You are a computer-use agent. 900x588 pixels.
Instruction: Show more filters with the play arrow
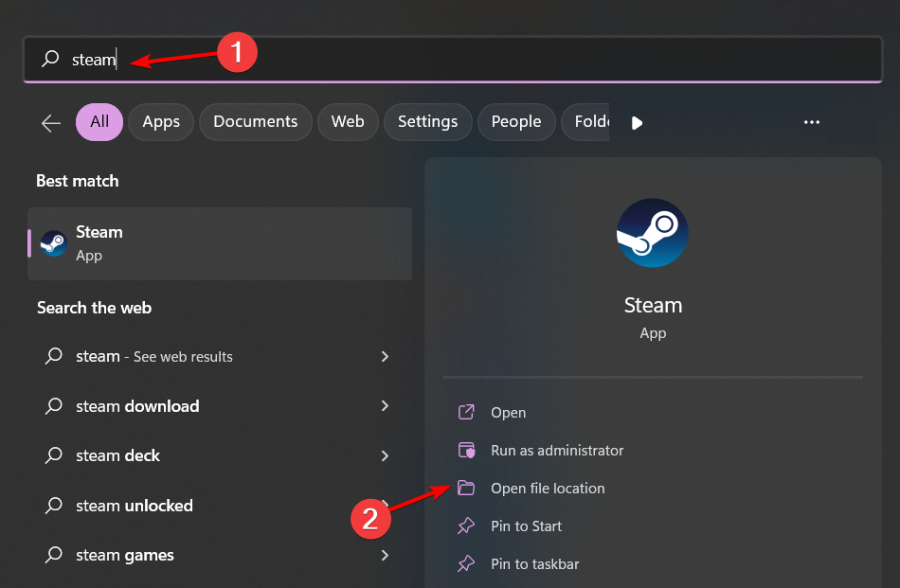(x=637, y=123)
